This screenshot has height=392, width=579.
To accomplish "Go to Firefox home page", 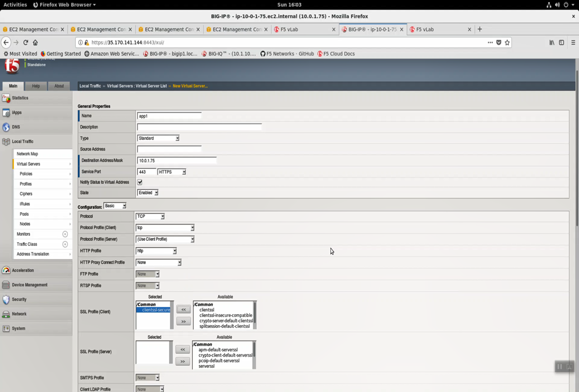I will (36, 43).
